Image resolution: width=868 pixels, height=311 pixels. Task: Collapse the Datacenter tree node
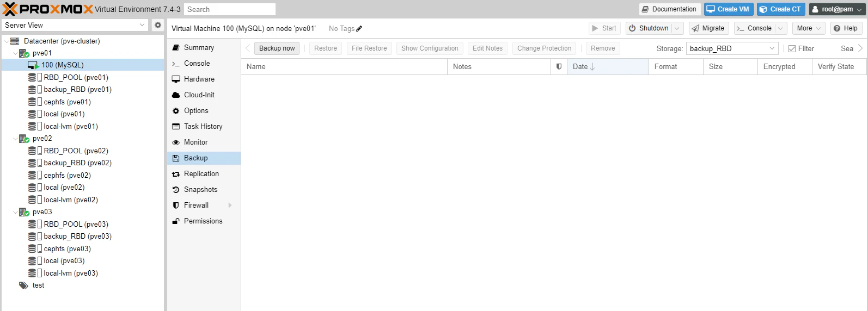7,41
